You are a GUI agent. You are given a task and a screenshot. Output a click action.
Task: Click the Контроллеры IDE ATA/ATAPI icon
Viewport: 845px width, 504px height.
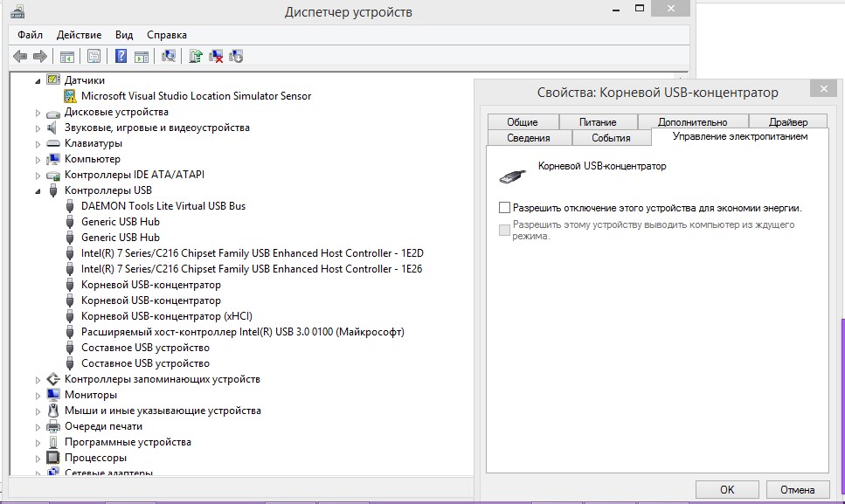(x=53, y=175)
